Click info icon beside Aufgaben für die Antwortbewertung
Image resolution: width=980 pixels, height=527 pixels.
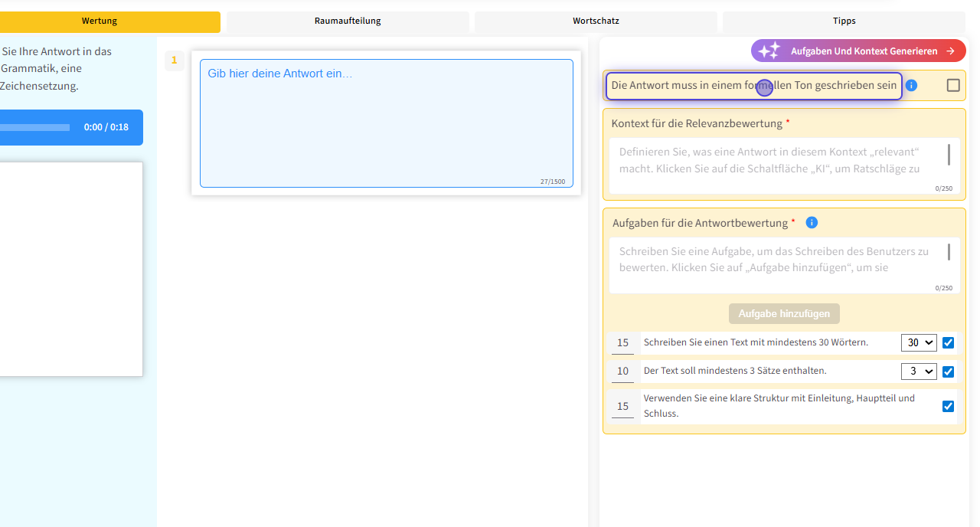pyautogui.click(x=812, y=223)
